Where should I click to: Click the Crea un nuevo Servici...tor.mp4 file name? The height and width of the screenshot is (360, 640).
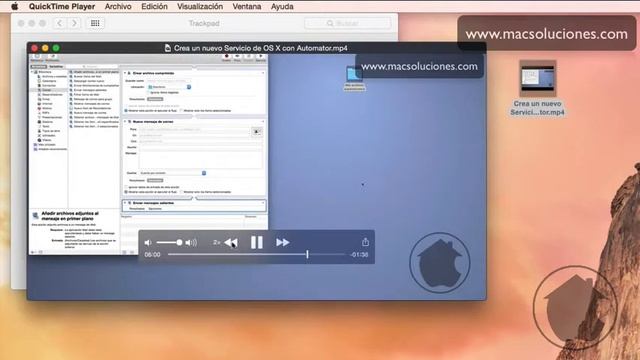538,108
